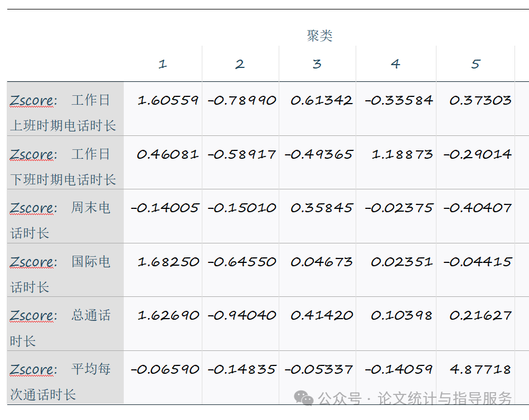The width and height of the screenshot is (529, 420).
Task: Select cell value -0.58917
Action: (x=242, y=154)
